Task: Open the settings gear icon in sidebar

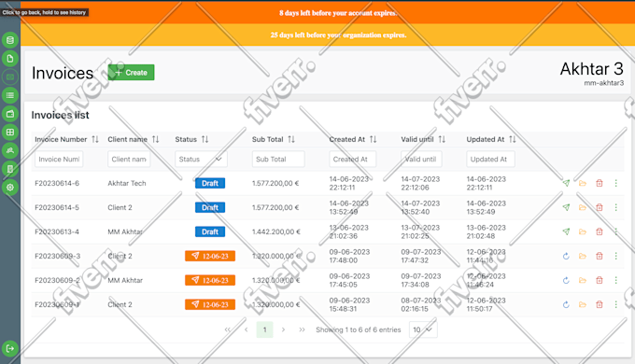Action: (x=10, y=188)
